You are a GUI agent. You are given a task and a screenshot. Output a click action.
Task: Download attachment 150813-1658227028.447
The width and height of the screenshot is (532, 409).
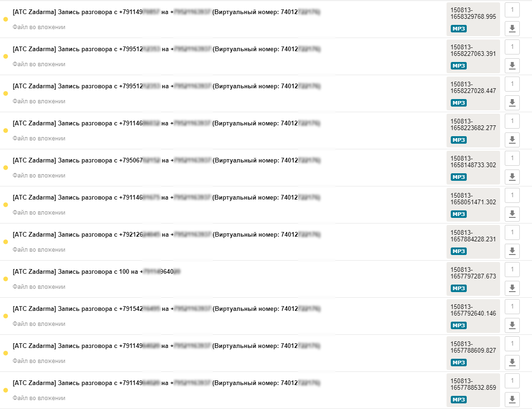[x=512, y=102]
